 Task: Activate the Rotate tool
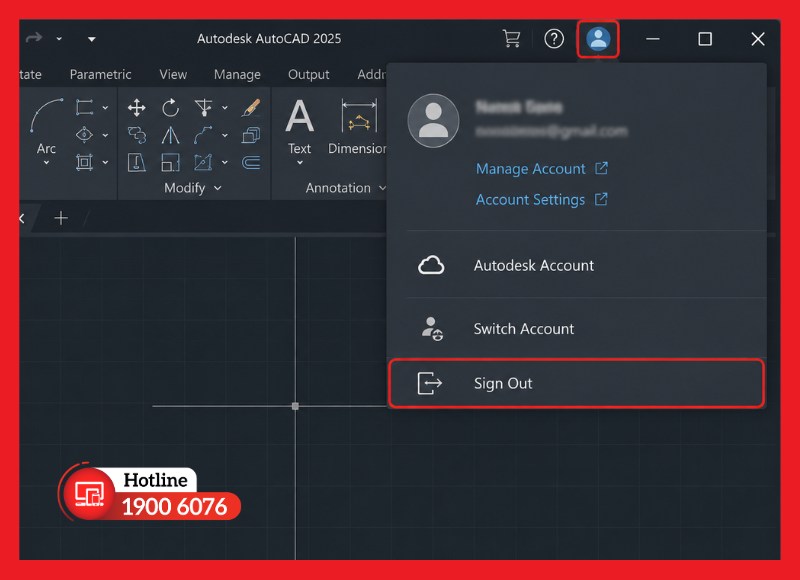coord(170,108)
